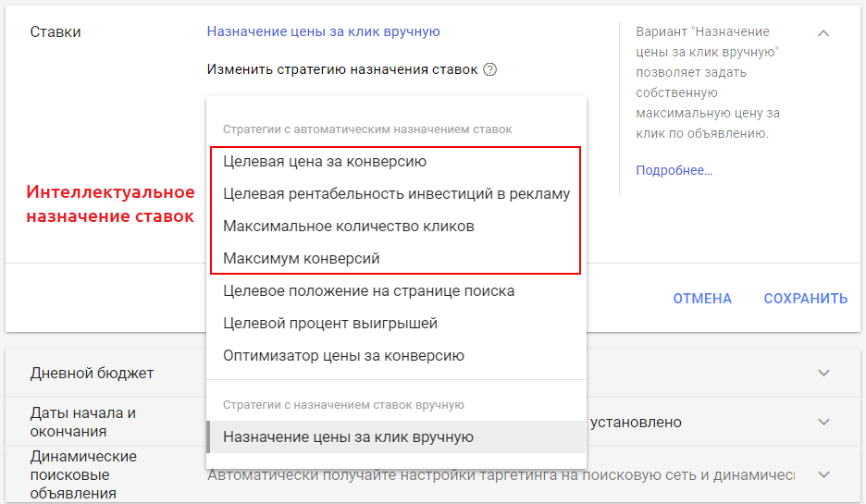Click the blue Назначение цены за клик вручную link

click(x=323, y=31)
